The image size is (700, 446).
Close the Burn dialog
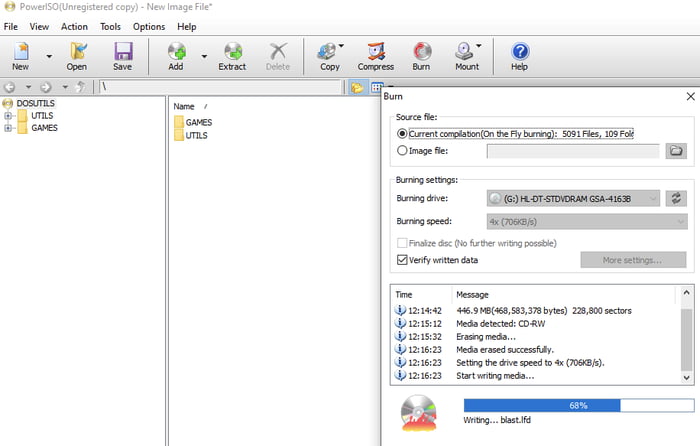coord(690,96)
